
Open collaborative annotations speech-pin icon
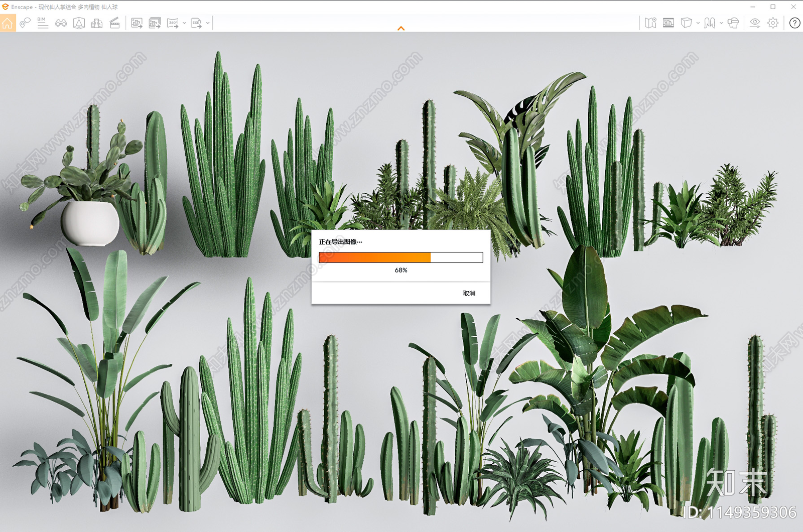point(25,23)
